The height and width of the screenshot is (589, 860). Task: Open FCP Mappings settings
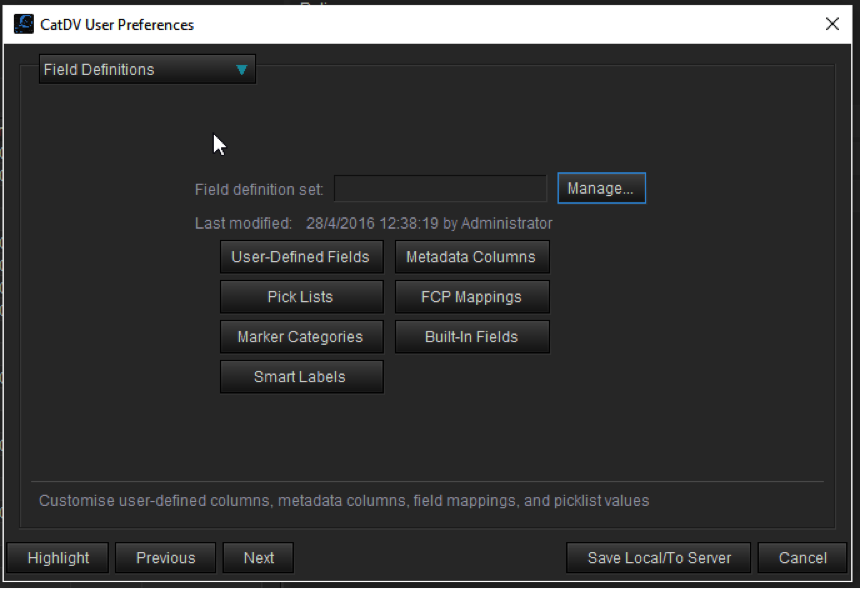[x=472, y=297]
